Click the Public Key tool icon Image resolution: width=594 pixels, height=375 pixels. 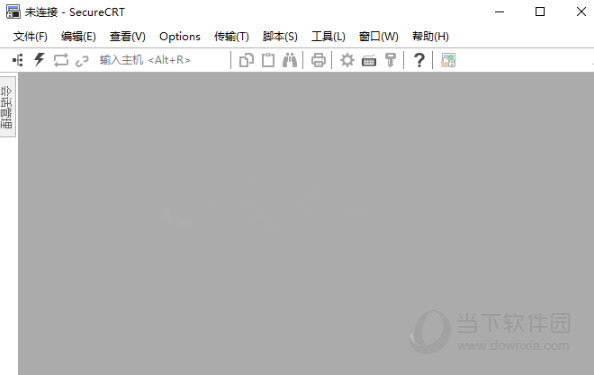point(390,60)
